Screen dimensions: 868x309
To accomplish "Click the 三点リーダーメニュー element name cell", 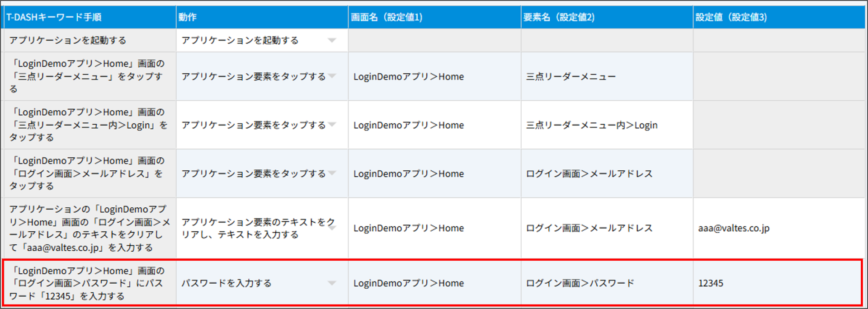I will (571, 76).
